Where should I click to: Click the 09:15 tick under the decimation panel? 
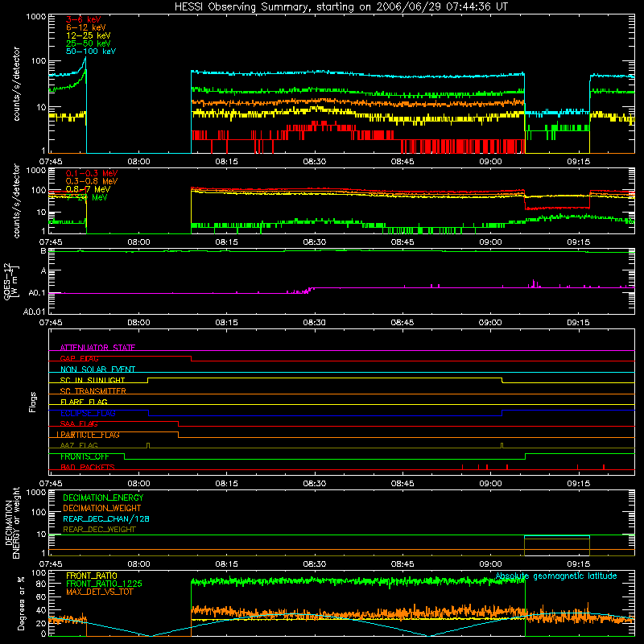pyautogui.click(x=578, y=564)
